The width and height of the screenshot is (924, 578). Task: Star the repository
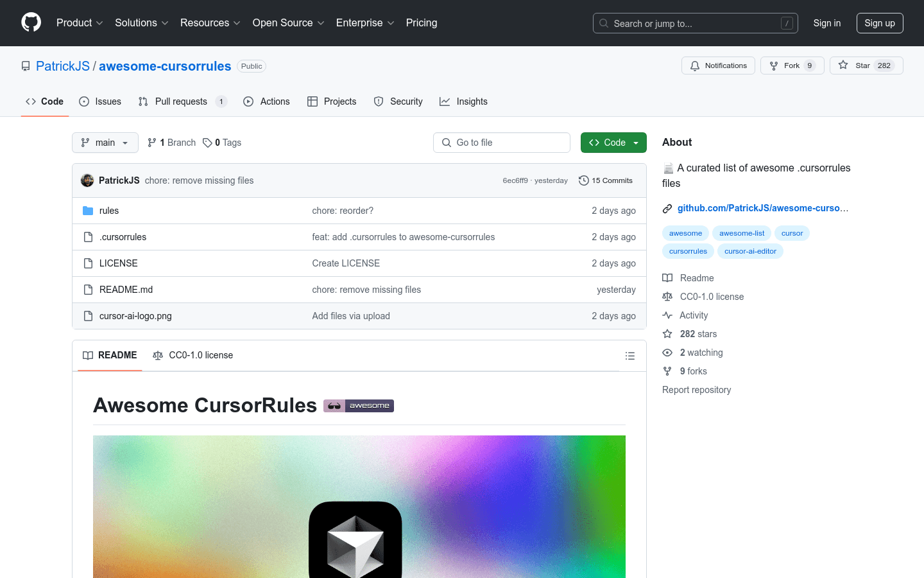pos(866,66)
